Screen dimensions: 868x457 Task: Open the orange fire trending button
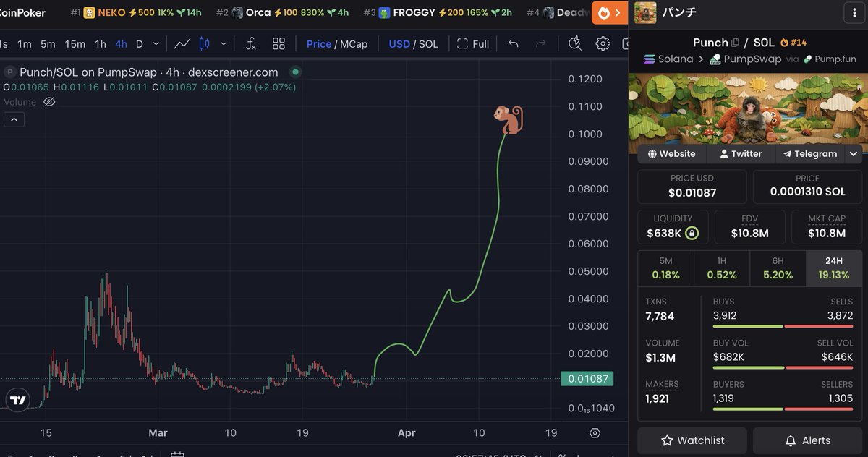(609, 12)
